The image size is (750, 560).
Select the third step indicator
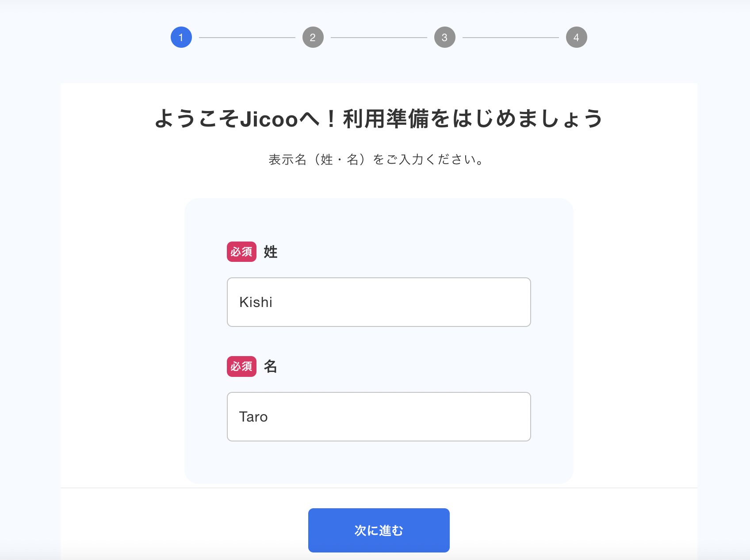[x=444, y=37]
